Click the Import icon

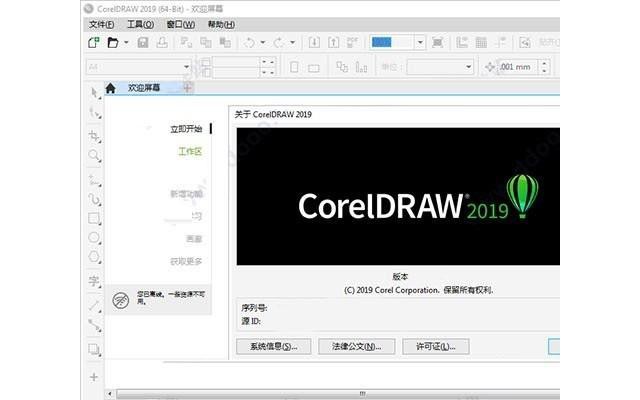click(314, 42)
